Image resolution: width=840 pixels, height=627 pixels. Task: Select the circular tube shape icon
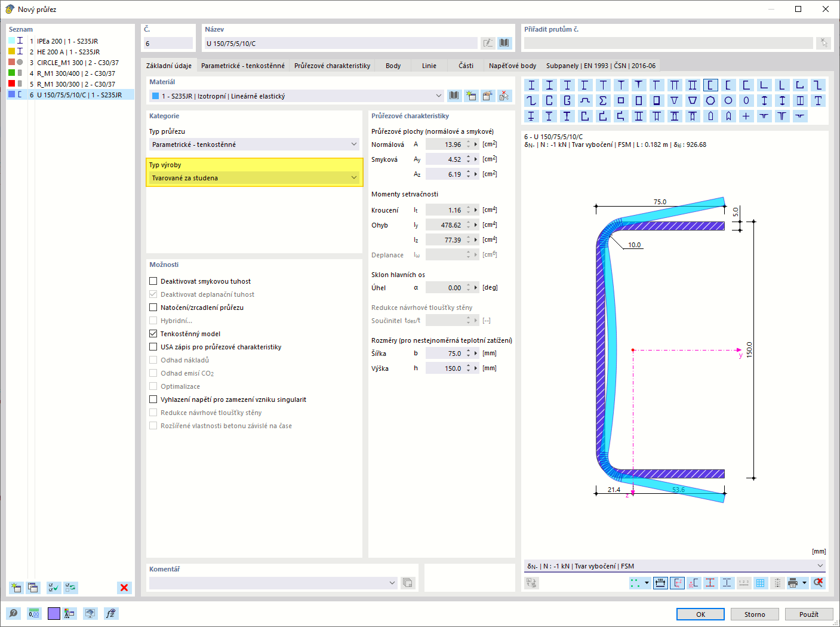pos(728,101)
